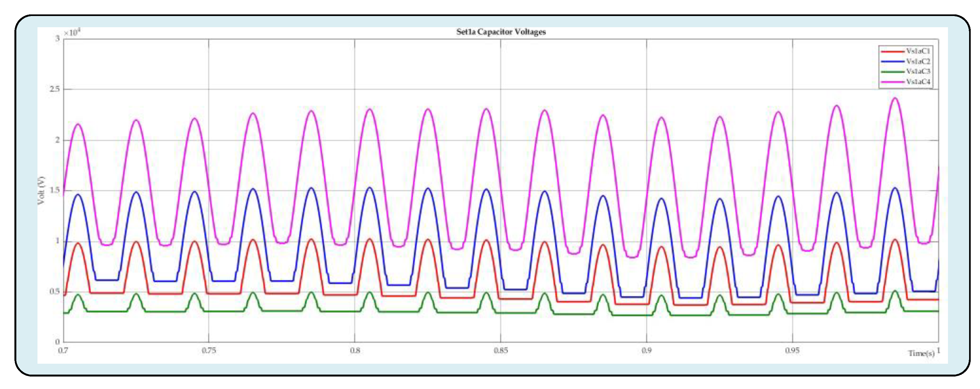Click the Vs1aC1 legend label
The height and width of the screenshot is (389, 980).
(918, 51)
